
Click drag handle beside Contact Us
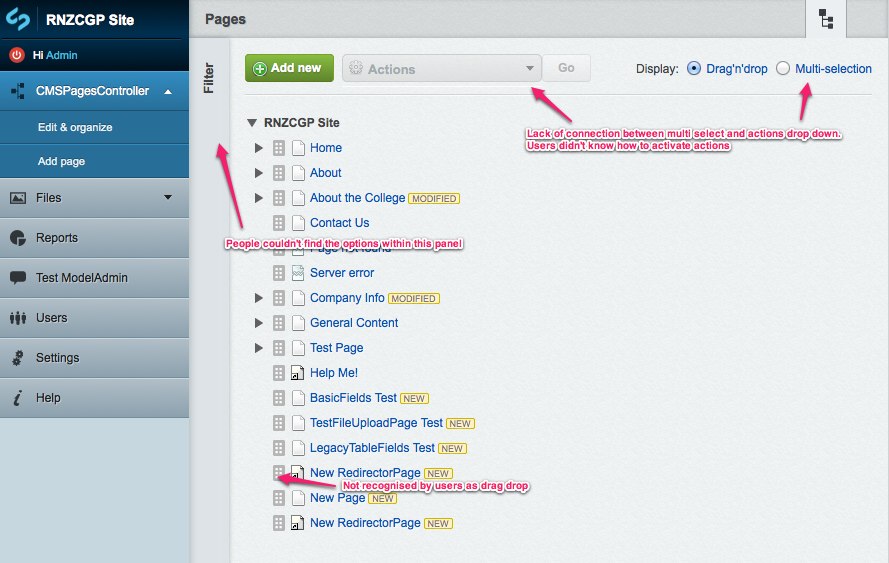[x=279, y=223]
